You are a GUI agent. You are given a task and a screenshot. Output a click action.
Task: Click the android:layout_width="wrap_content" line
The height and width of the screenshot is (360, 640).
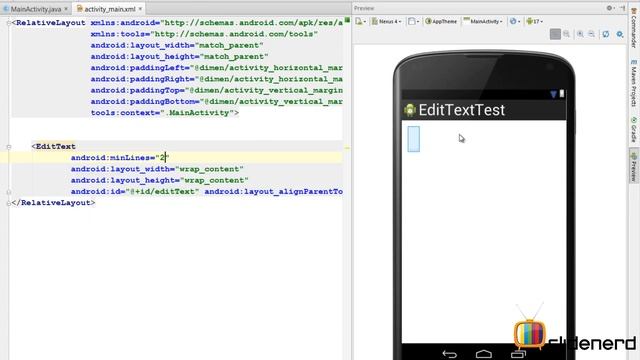(x=157, y=169)
